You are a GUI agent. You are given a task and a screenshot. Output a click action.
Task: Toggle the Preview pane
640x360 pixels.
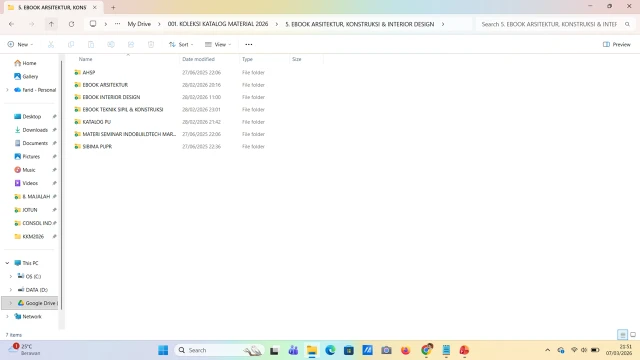tap(617, 44)
